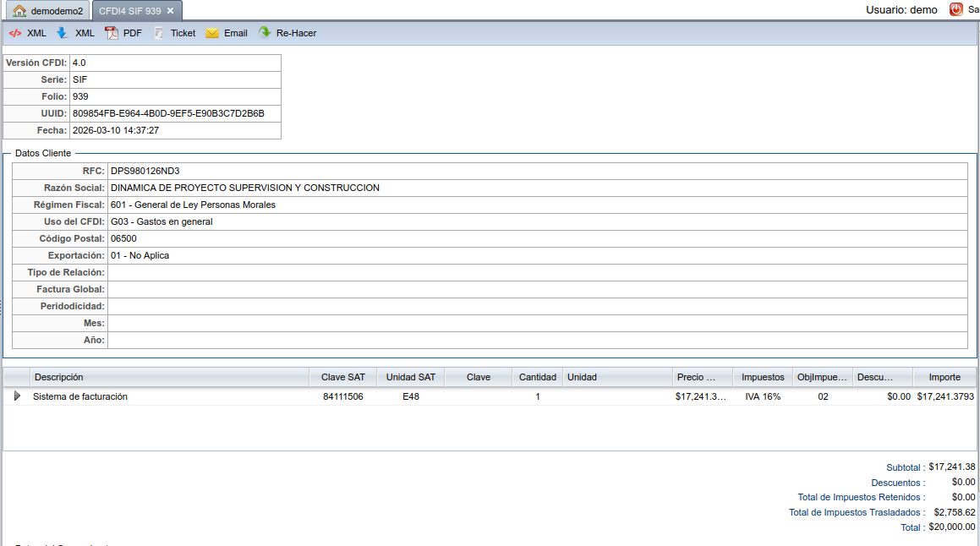Expand the Sistema de facturación row
The image size is (980, 546).
pyautogui.click(x=17, y=396)
